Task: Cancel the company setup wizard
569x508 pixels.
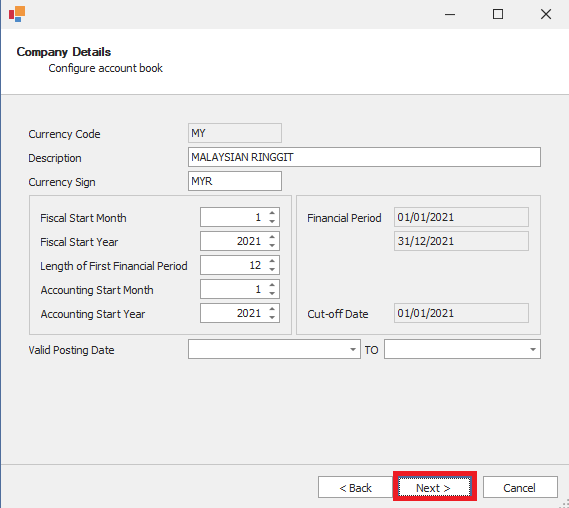Action: (520, 487)
